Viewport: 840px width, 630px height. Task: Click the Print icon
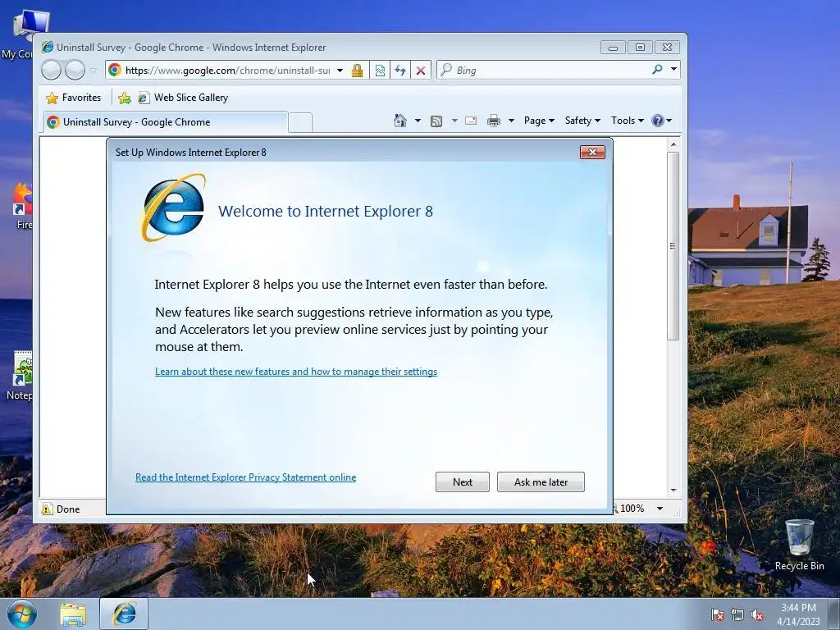click(493, 121)
